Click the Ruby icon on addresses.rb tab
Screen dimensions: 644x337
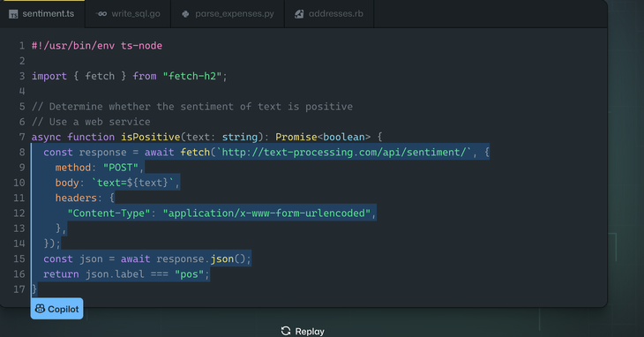(x=299, y=14)
